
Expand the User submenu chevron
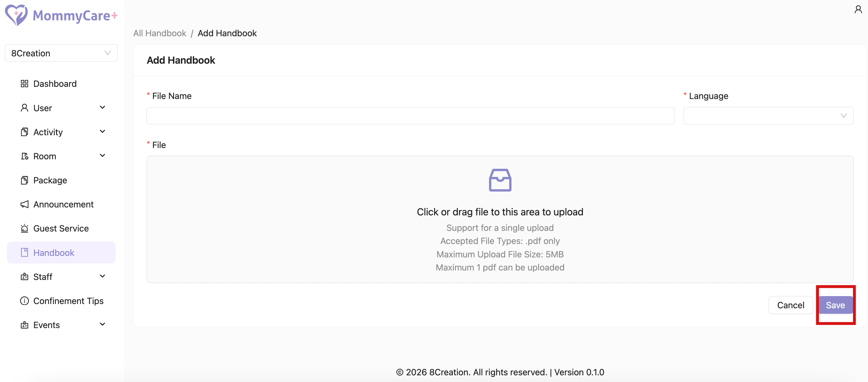tap(102, 108)
